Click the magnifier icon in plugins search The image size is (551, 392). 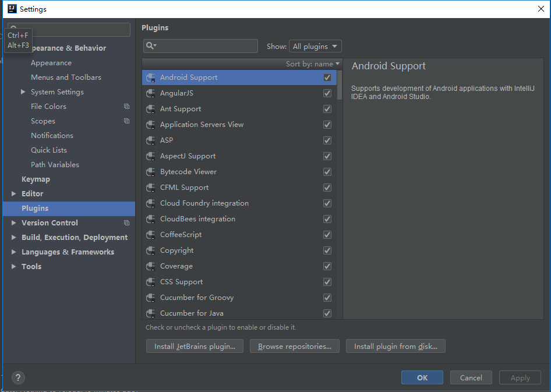click(x=151, y=45)
